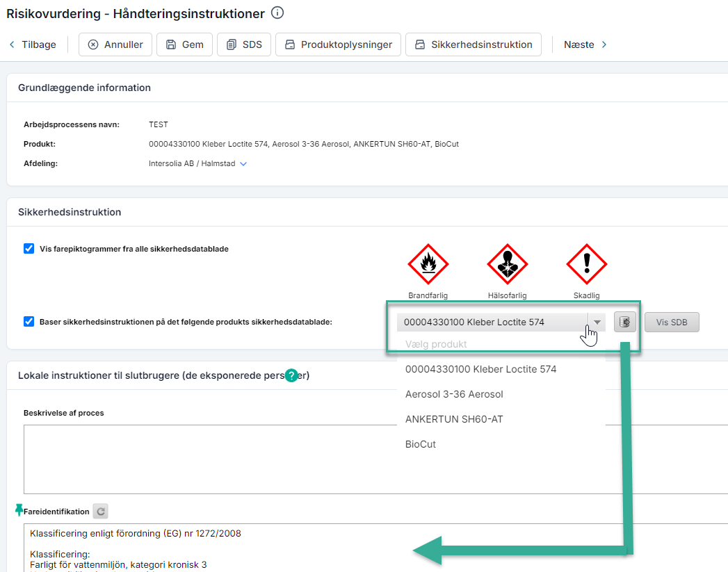Go back with the Tilbage link
This screenshot has height=572, width=728.
(x=33, y=44)
